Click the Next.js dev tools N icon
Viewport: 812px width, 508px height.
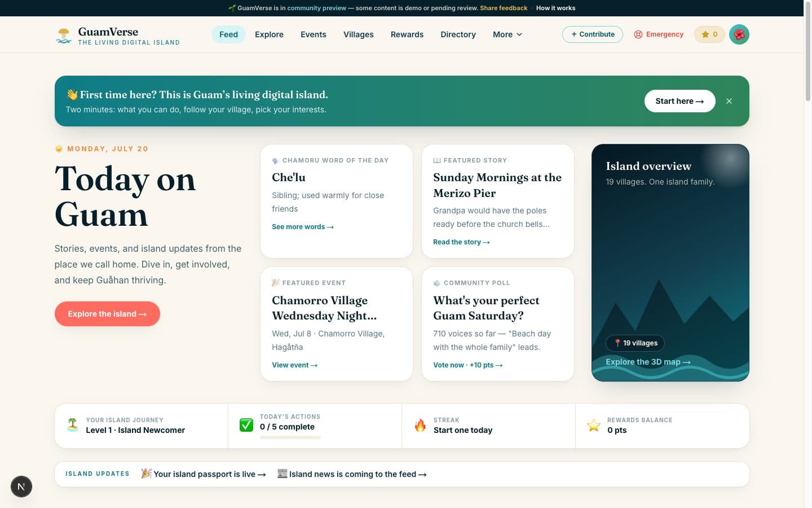[x=21, y=487]
